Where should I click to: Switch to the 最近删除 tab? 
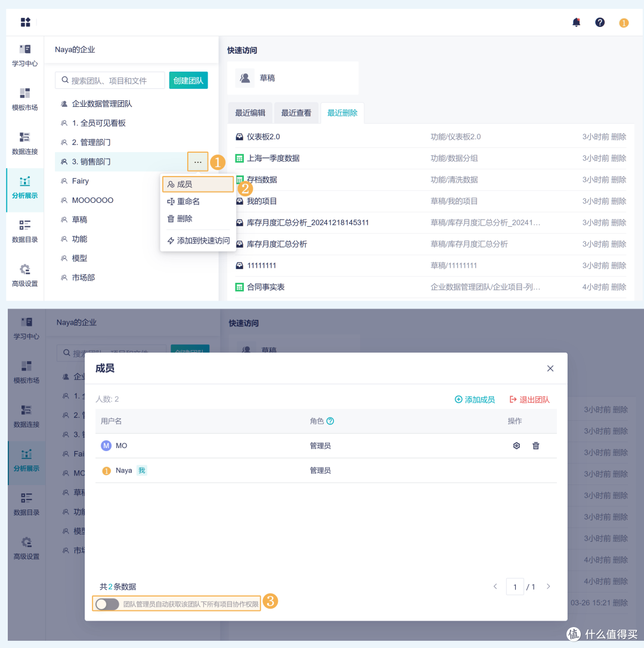pyautogui.click(x=342, y=113)
